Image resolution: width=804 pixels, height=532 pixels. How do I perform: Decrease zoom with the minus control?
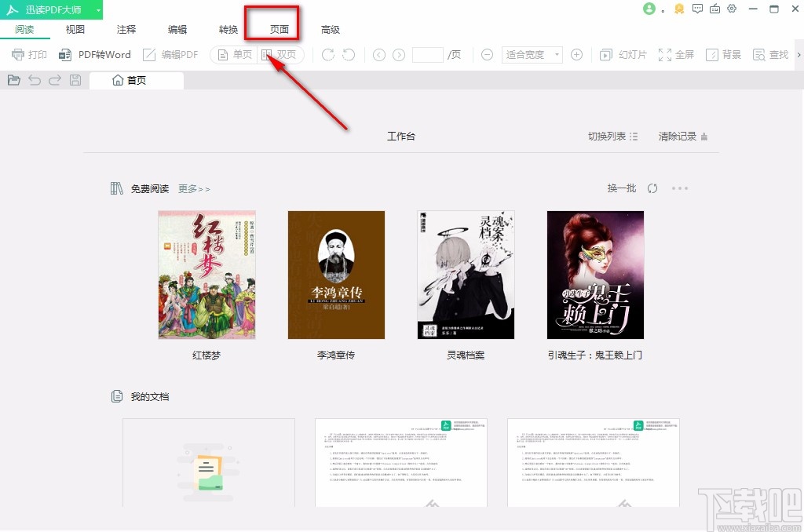coord(487,54)
